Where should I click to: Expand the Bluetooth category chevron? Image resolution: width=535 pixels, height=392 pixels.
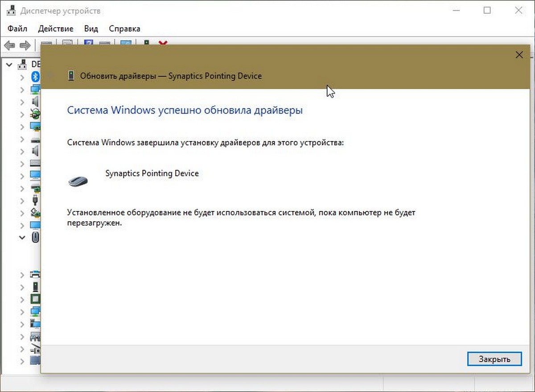click(22, 77)
